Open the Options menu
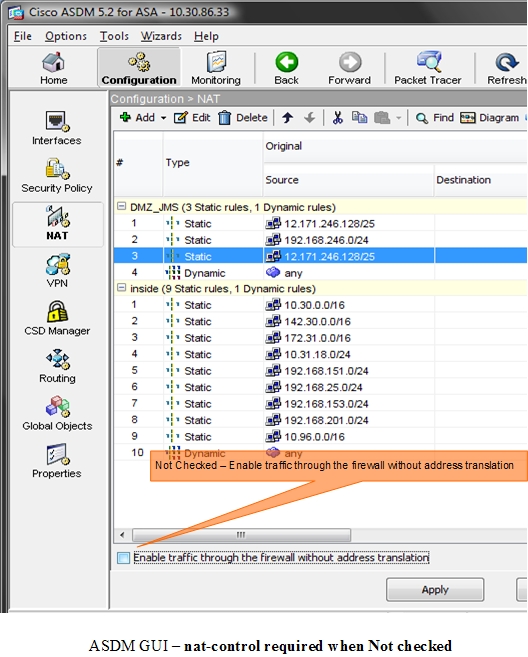This screenshot has height=657, width=528. (x=66, y=36)
